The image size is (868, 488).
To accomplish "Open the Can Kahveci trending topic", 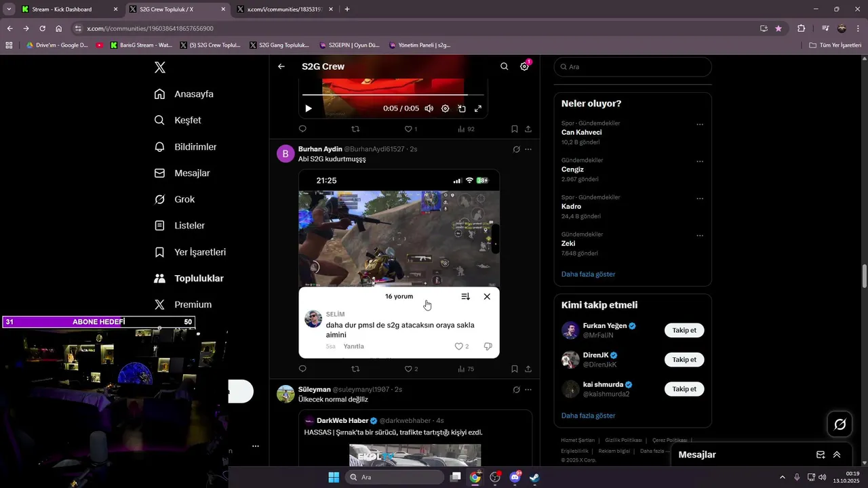I will 582,132.
